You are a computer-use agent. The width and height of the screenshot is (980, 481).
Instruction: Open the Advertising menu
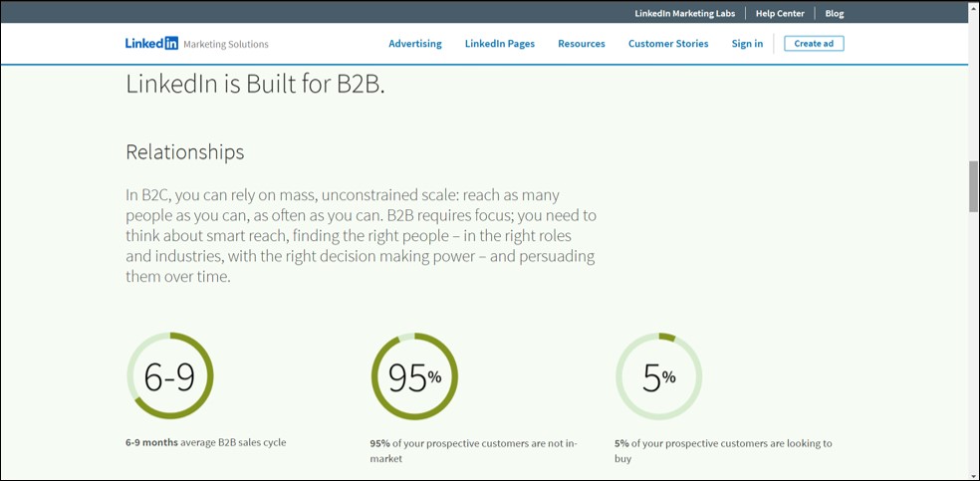[x=415, y=44]
